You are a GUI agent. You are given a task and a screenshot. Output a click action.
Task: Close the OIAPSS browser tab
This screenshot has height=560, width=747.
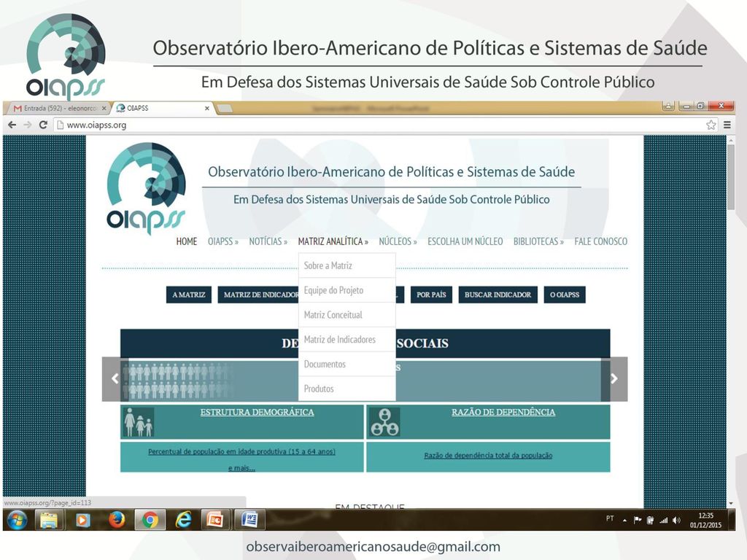[x=206, y=108]
